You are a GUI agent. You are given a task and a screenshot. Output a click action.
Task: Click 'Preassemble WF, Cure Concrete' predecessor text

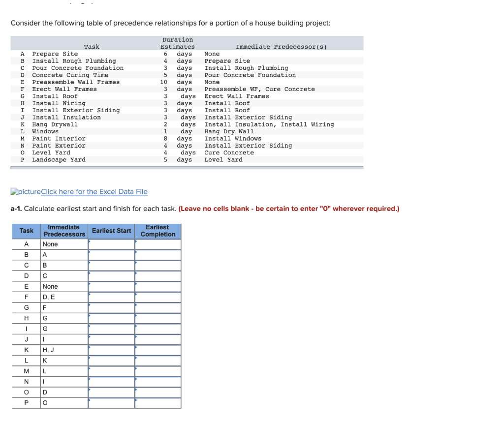(260, 90)
